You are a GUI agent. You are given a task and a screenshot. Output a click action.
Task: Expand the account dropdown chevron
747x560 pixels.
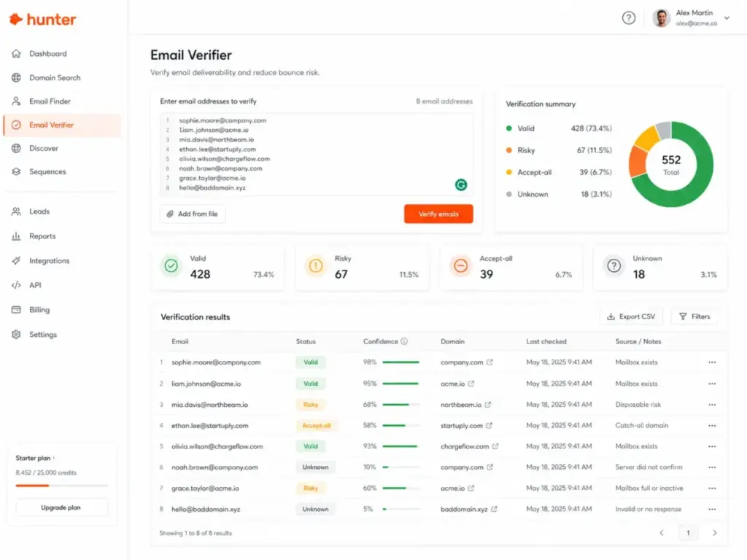tap(727, 18)
